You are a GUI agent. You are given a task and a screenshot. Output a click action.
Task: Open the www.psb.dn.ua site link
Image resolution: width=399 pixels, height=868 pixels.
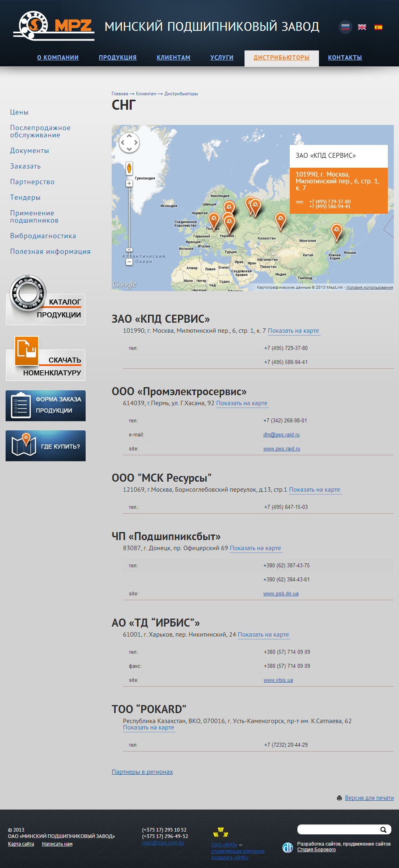[x=281, y=594]
